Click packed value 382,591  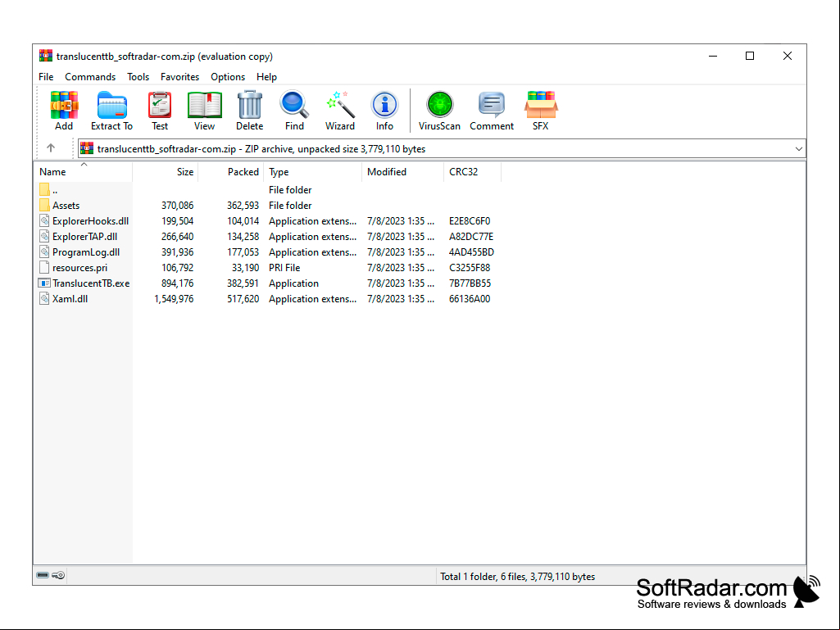(x=243, y=283)
